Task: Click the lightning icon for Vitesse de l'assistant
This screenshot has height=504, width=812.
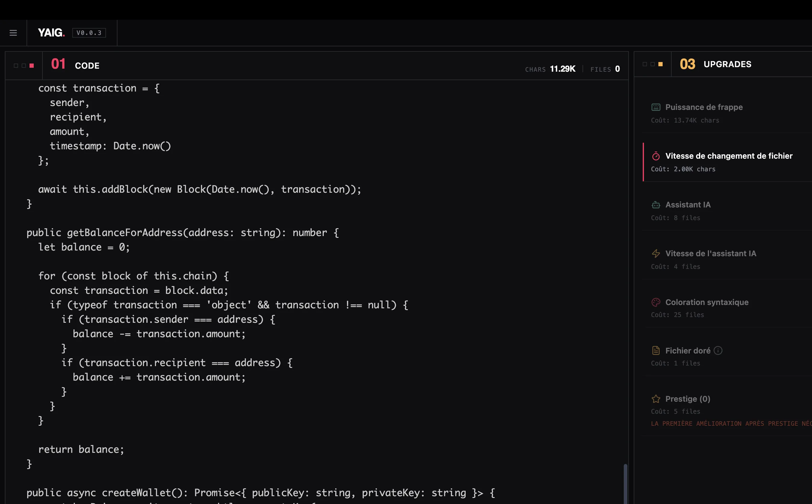Action: point(656,253)
